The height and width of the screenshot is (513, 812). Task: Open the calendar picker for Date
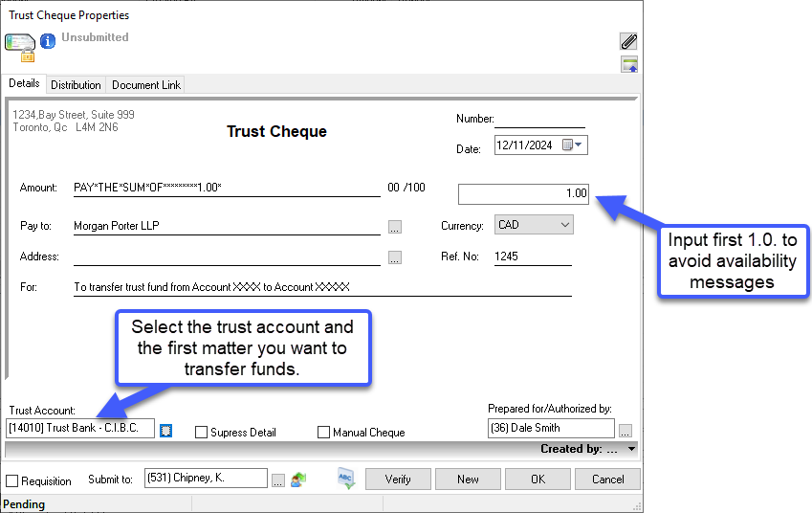pos(572,145)
